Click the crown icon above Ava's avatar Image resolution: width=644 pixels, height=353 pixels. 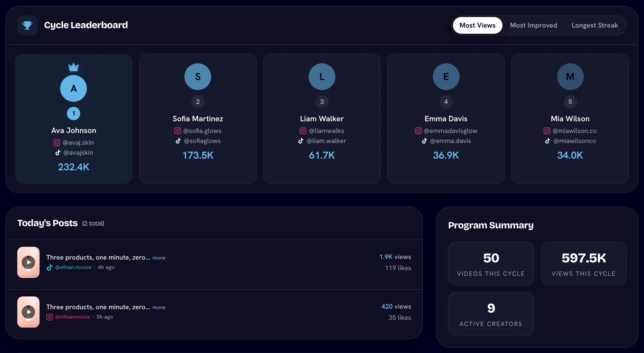point(74,67)
